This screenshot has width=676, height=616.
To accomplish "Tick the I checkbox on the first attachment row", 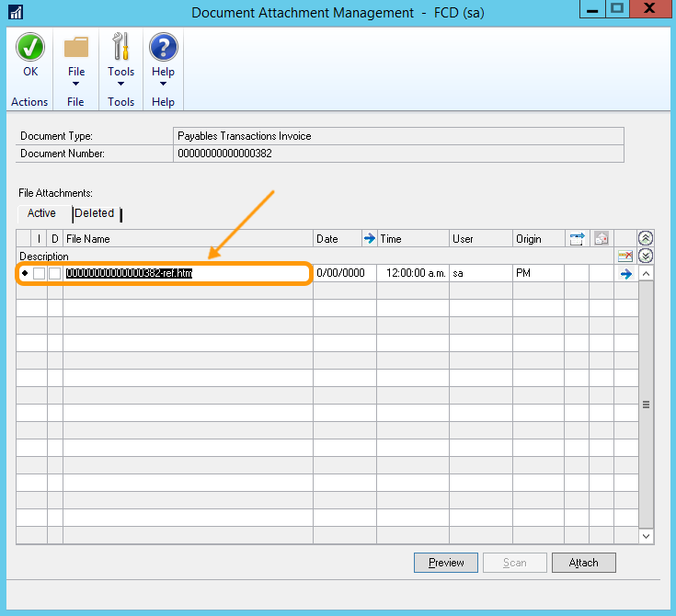I will [x=40, y=274].
